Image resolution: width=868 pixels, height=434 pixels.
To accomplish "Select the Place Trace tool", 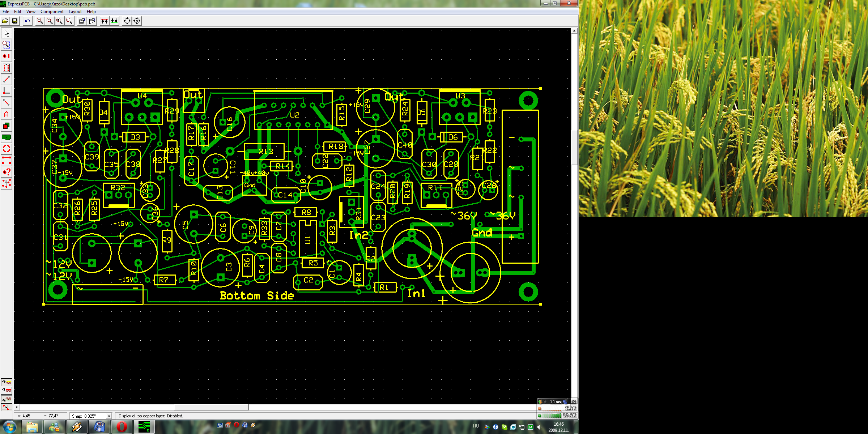I will 6,79.
